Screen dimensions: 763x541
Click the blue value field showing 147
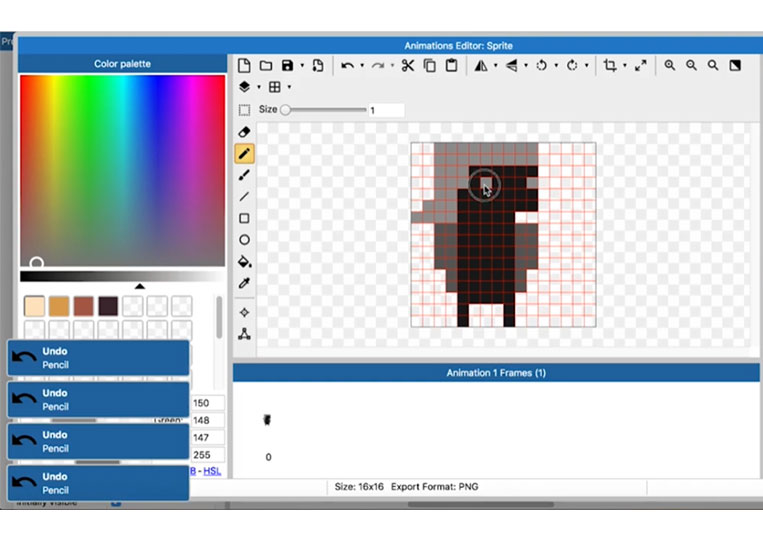[x=208, y=438]
